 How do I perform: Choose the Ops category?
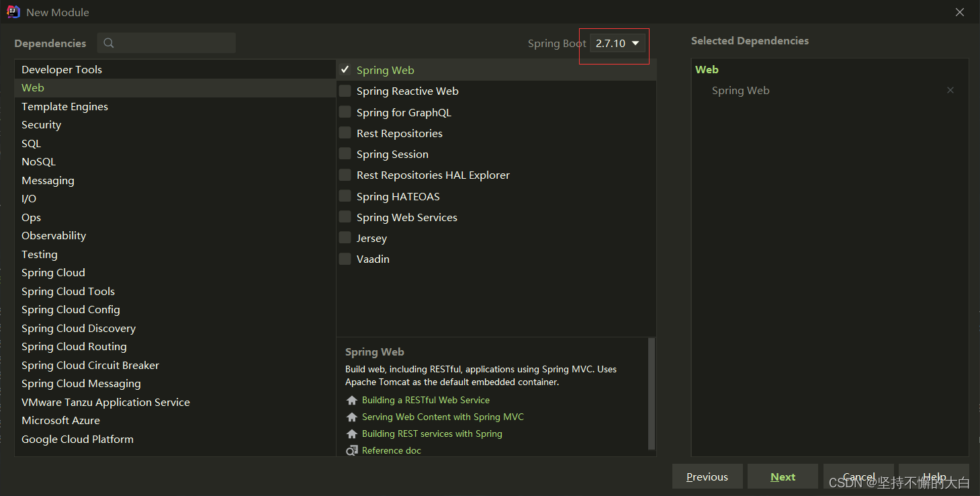[175, 217]
